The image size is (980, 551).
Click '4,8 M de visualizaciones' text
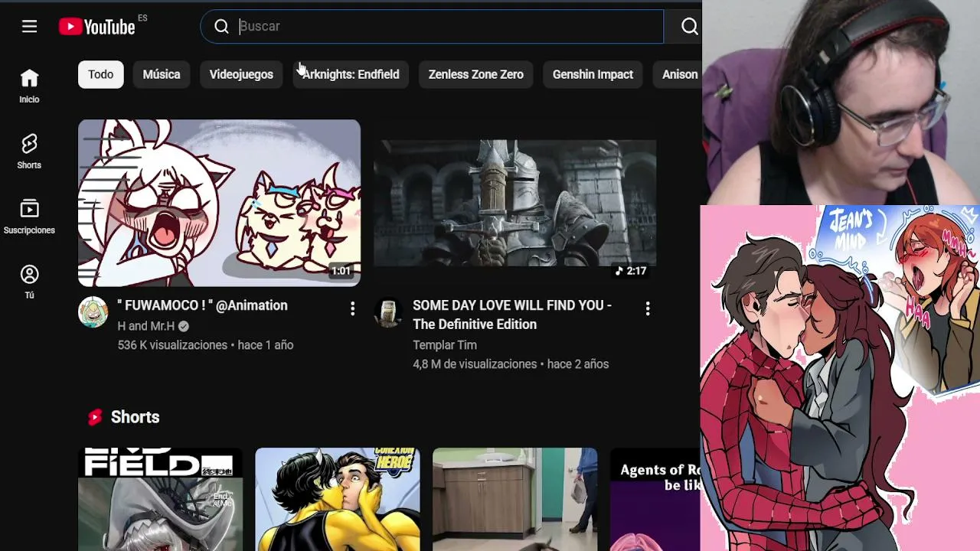pos(476,364)
